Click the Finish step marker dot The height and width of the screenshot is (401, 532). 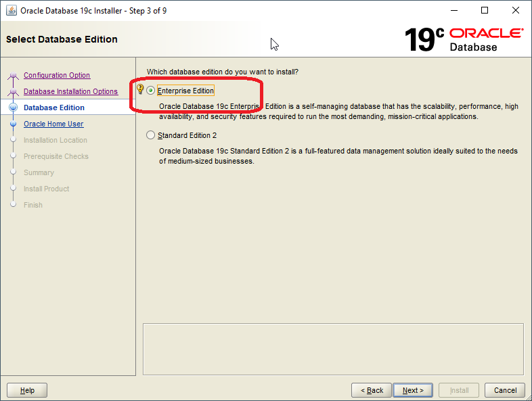(x=14, y=204)
